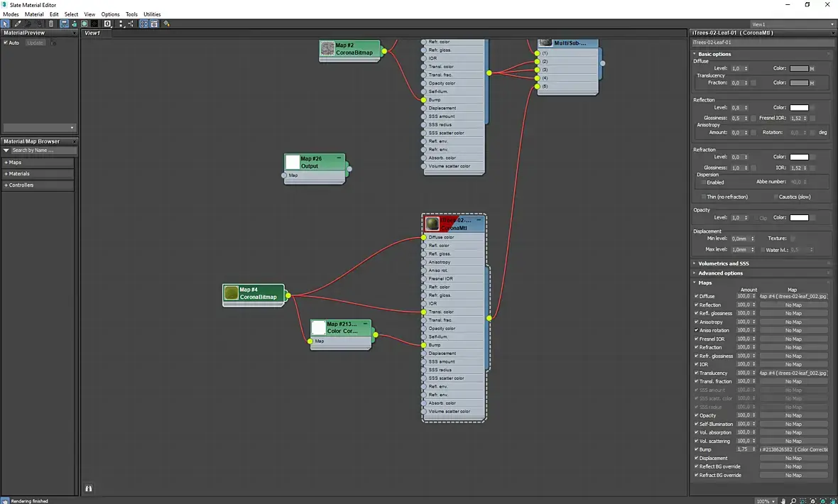Click the Bump Color Correct map button
838x504 pixels.
tap(793, 449)
